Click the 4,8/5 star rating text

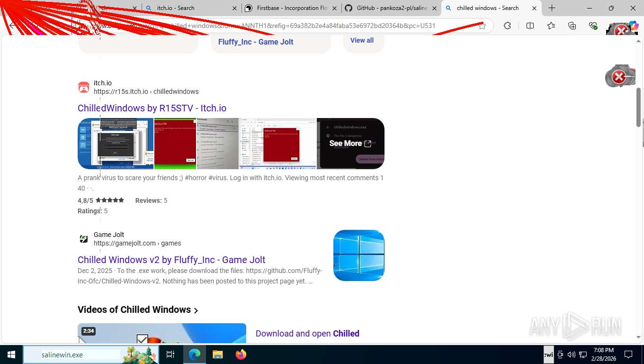pyautogui.click(x=101, y=200)
